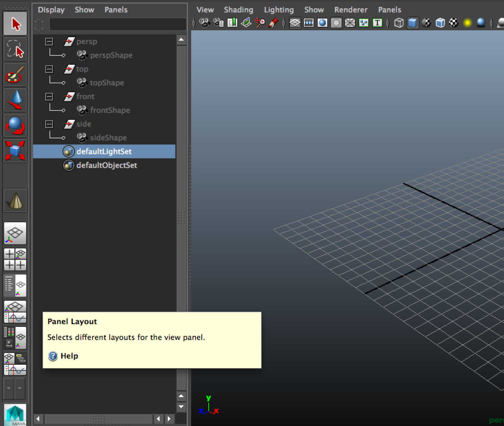Choose the Rotate tool with blue sphere

tap(15, 125)
